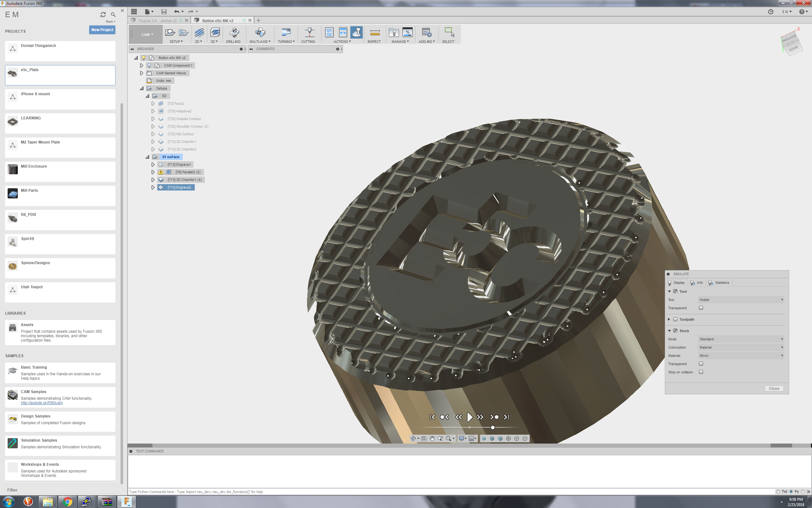Switch to the Info tab

click(x=697, y=283)
